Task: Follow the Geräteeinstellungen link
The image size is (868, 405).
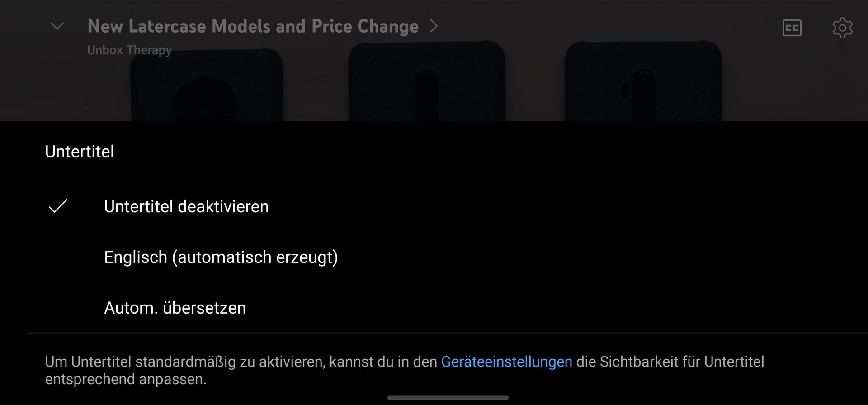Action: [x=506, y=362]
